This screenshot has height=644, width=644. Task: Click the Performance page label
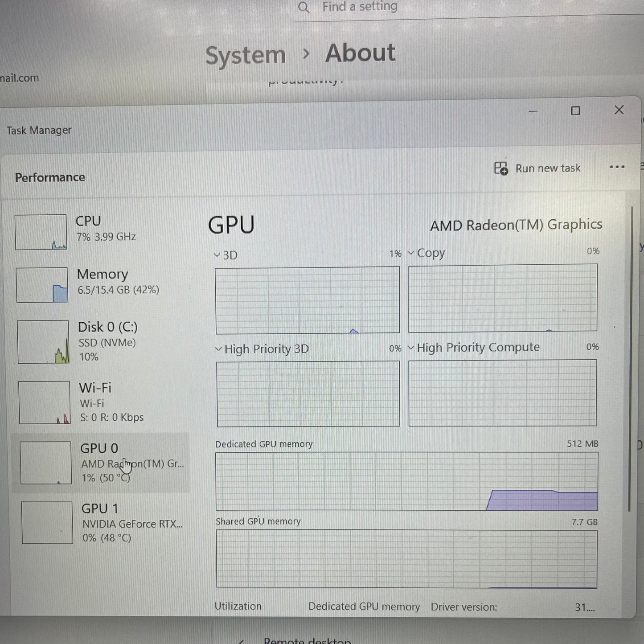[50, 177]
